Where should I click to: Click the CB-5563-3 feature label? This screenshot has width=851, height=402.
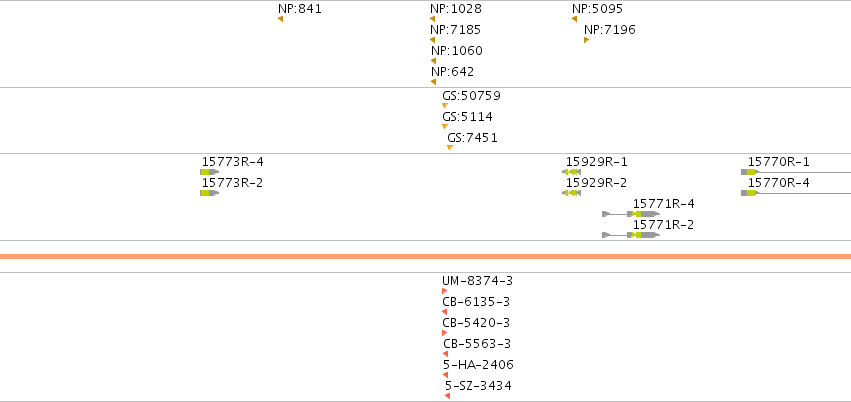pyautogui.click(x=477, y=344)
